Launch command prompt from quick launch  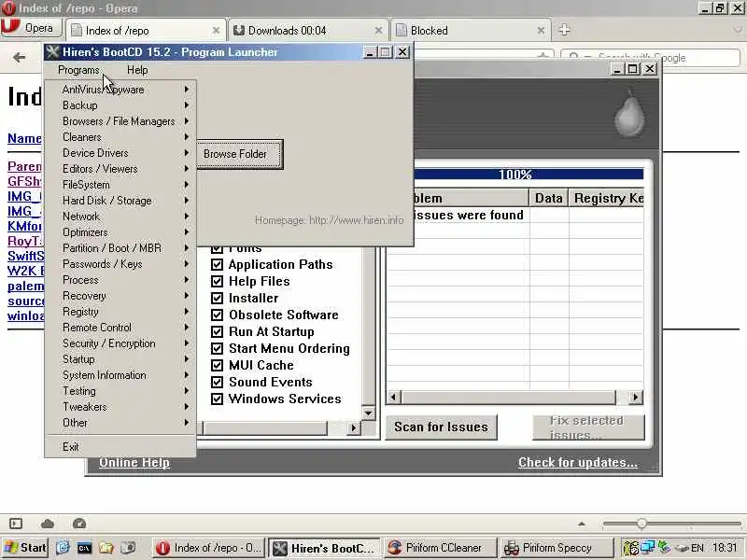click(84, 548)
